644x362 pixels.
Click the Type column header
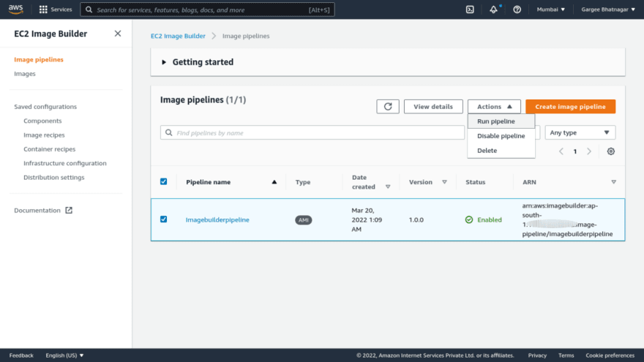303,182
